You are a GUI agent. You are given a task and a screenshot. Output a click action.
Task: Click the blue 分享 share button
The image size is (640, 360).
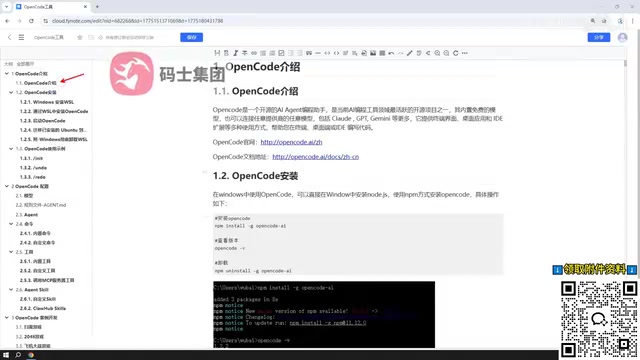[599, 37]
